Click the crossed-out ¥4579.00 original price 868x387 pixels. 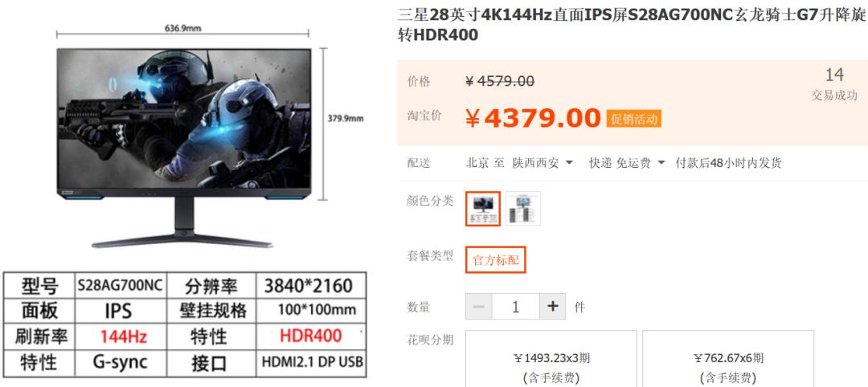pyautogui.click(x=500, y=82)
